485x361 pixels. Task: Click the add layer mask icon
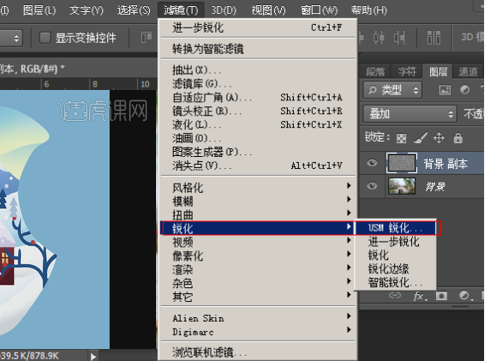(x=441, y=296)
